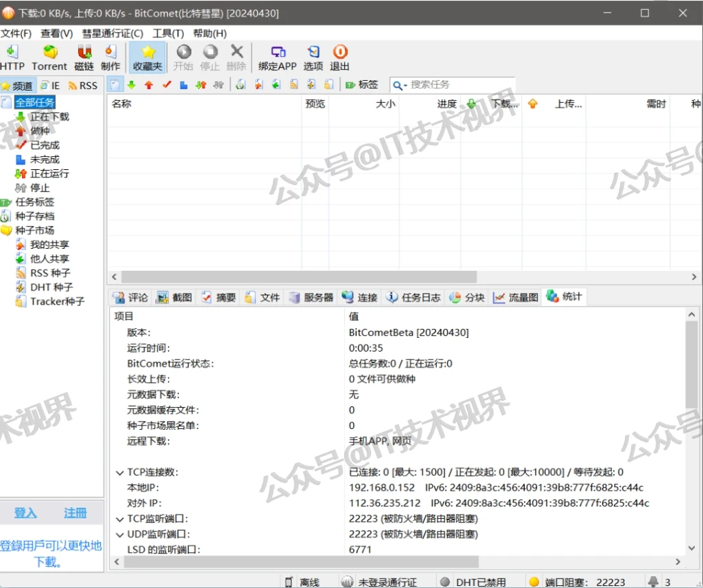The width and height of the screenshot is (703, 588).
Task: Click the 注册 register link
Action: pos(75,513)
